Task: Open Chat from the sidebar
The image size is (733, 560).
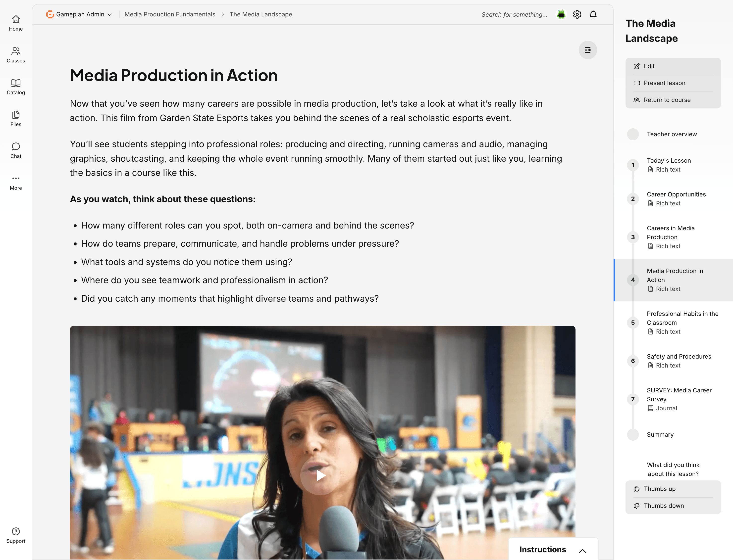Action: click(x=16, y=150)
